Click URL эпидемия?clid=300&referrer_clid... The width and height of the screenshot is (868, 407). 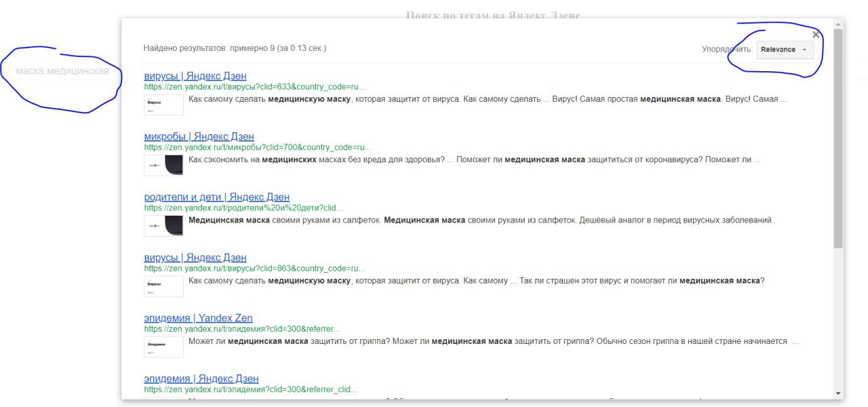pyautogui.click(x=250, y=389)
